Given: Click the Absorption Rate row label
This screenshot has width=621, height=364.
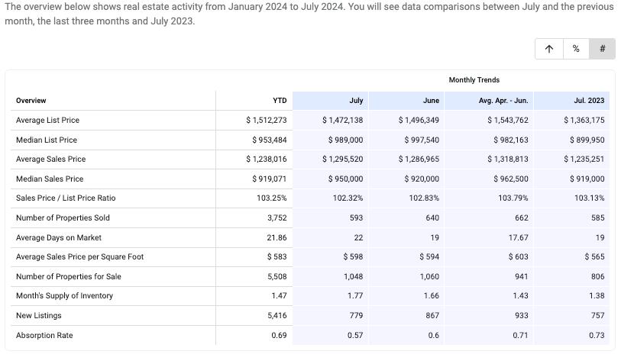Looking at the screenshot, I should [44, 336].
